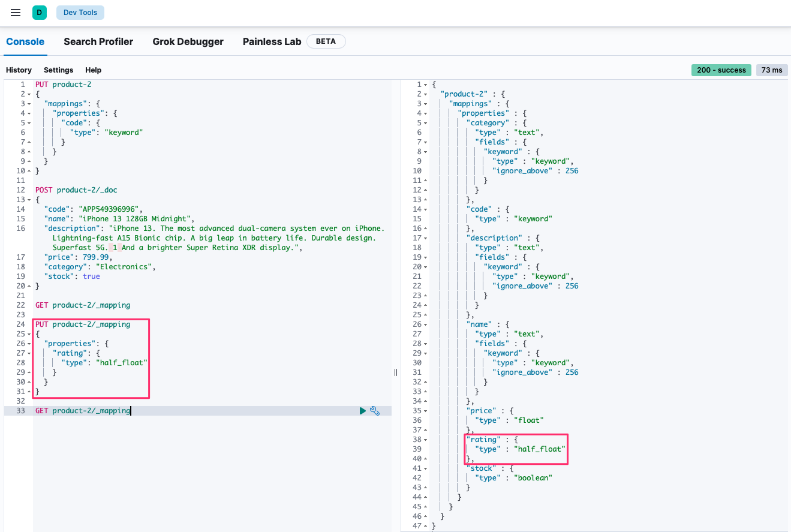Open the wrench request options icon
791x532 pixels.
tap(375, 411)
